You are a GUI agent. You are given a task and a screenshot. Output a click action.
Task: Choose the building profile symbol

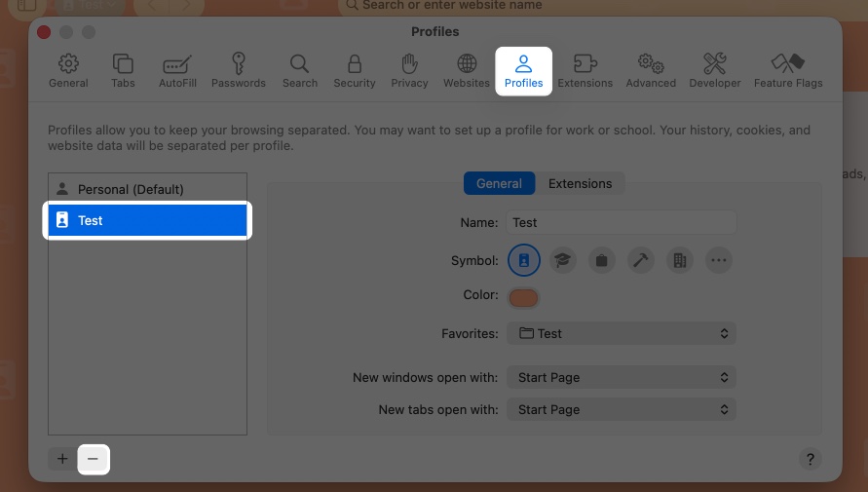pyautogui.click(x=680, y=260)
